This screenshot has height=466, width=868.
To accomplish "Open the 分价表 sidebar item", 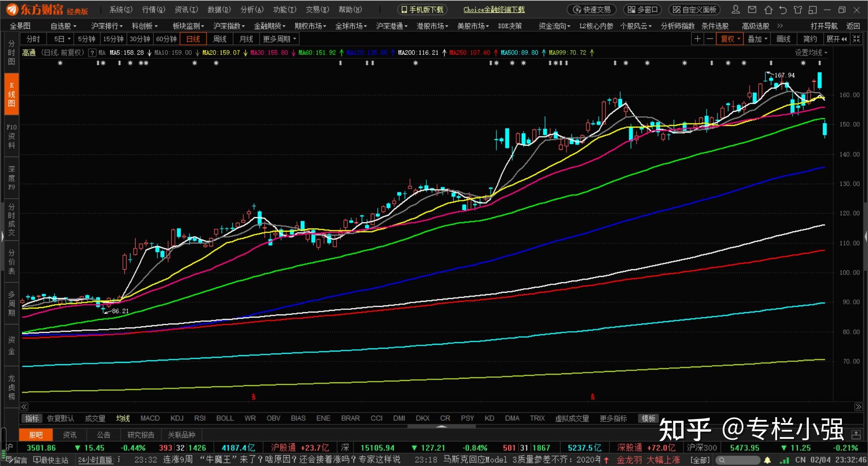I will pos(11,262).
